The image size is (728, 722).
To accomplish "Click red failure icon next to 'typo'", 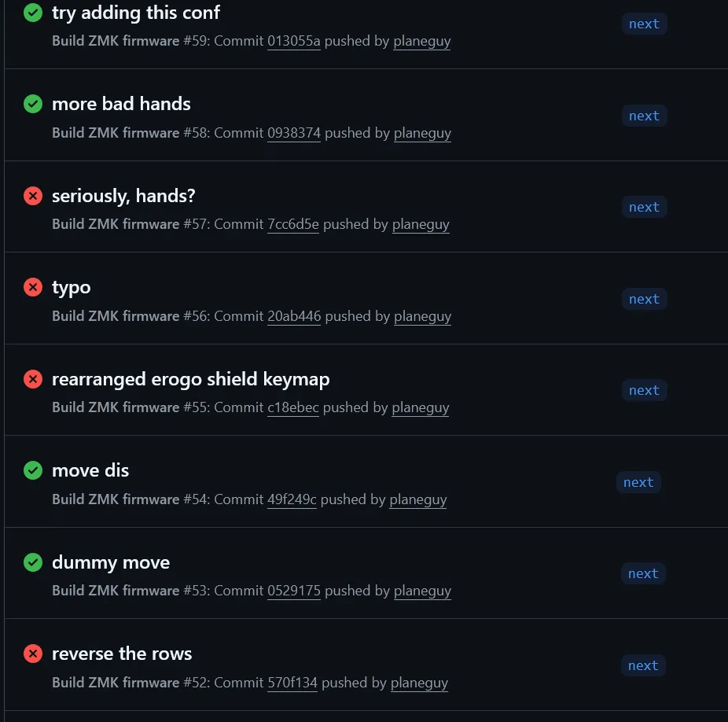I will point(33,287).
